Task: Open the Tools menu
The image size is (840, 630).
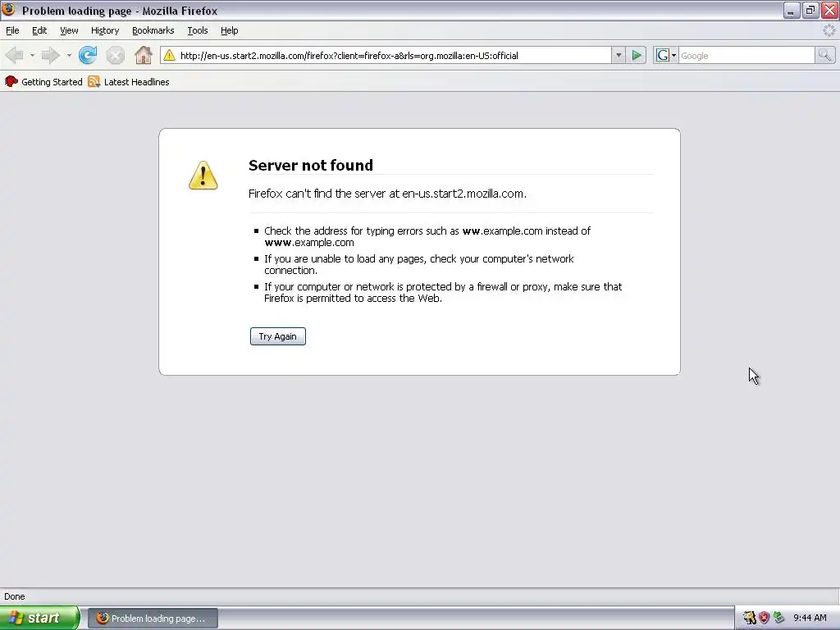Action: 198,30
